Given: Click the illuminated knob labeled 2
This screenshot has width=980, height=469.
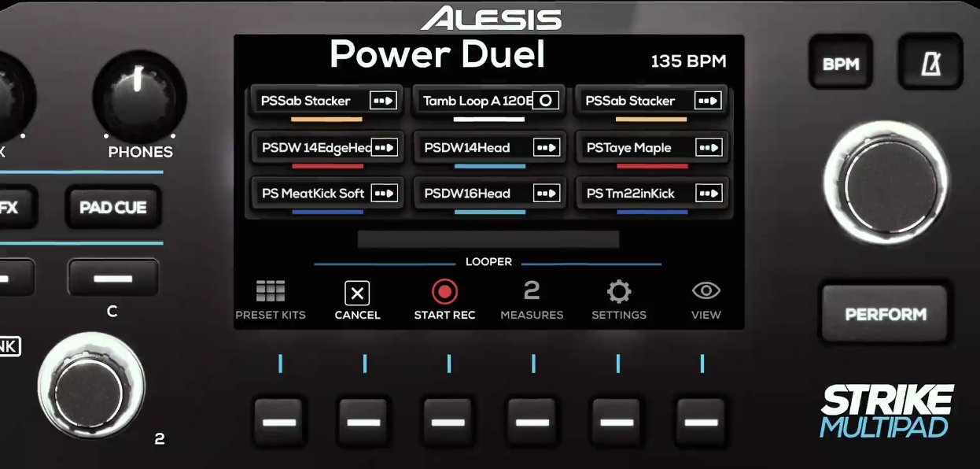Looking at the screenshot, I should 92,387.
